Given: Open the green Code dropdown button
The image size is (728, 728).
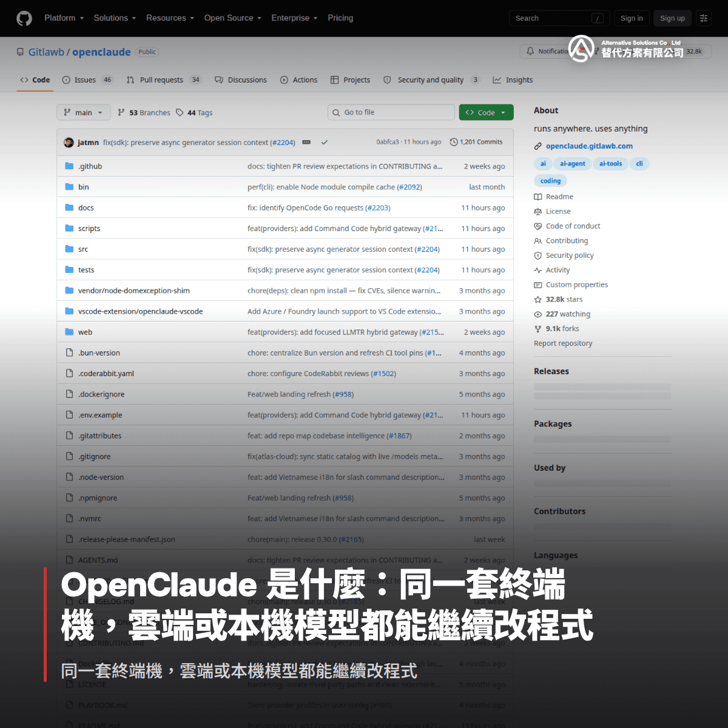Looking at the screenshot, I should click(487, 112).
